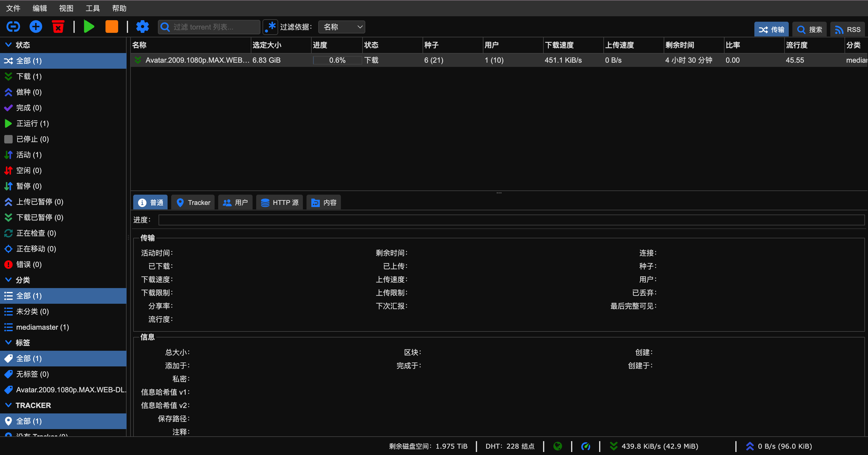This screenshot has width=868, height=455.
Task: Click the 0.6% progress bar of Avatar torrent
Action: 337,60
